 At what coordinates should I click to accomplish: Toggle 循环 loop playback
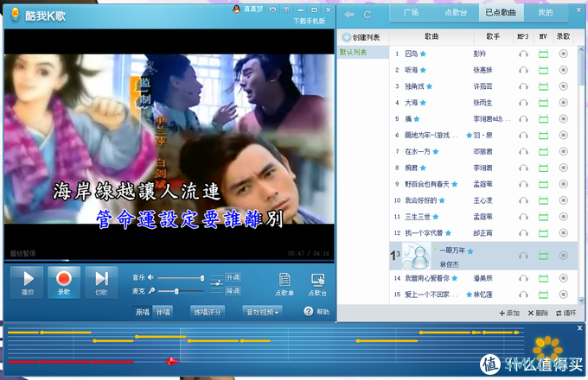566,313
